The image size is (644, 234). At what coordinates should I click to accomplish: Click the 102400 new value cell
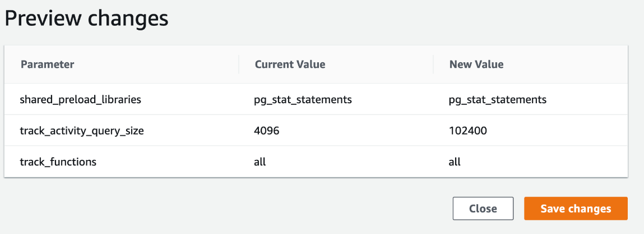pos(468,131)
